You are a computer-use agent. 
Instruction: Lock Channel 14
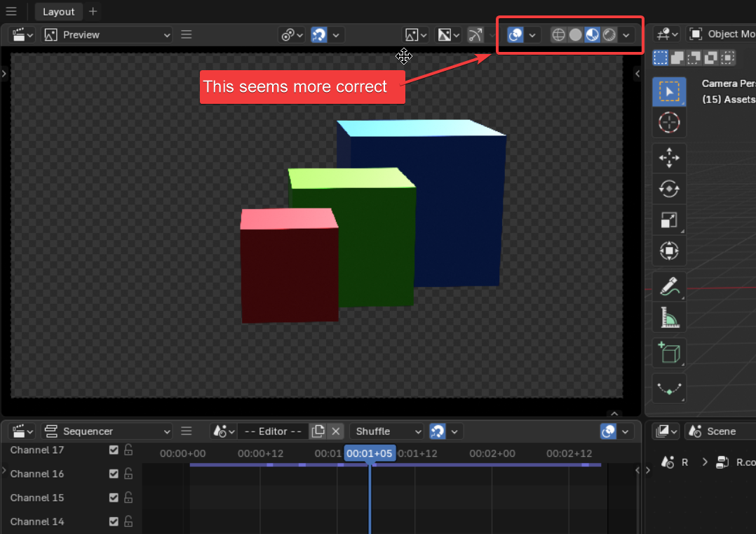click(x=128, y=521)
